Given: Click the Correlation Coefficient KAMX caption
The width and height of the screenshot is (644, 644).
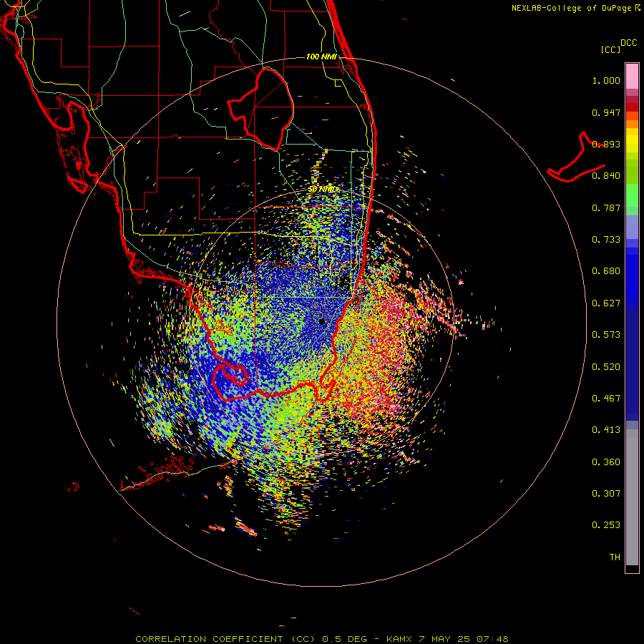Looking at the screenshot, I should pyautogui.click(x=322, y=639).
